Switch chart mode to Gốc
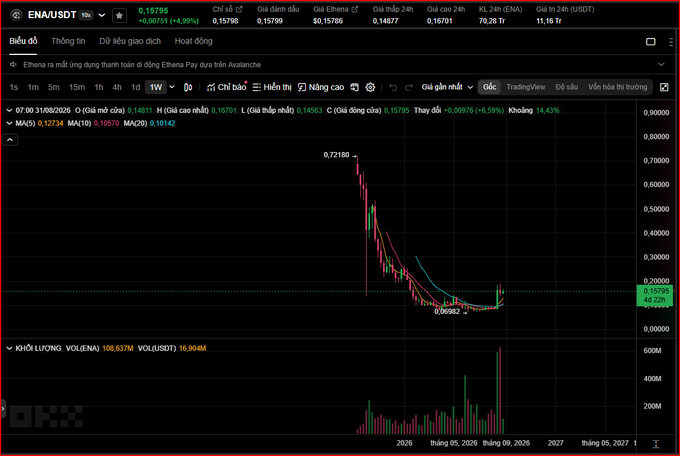The image size is (680, 456). (490, 87)
